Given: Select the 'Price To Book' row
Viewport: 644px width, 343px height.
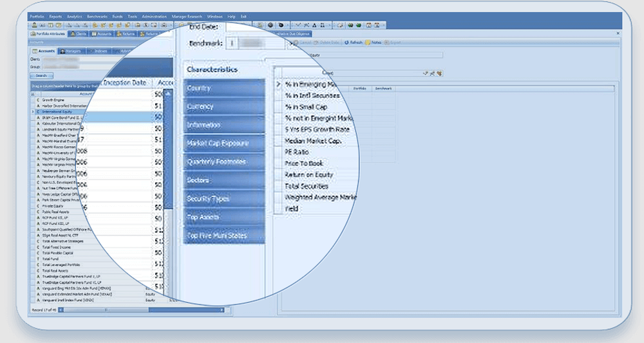Looking at the screenshot, I should point(303,163).
